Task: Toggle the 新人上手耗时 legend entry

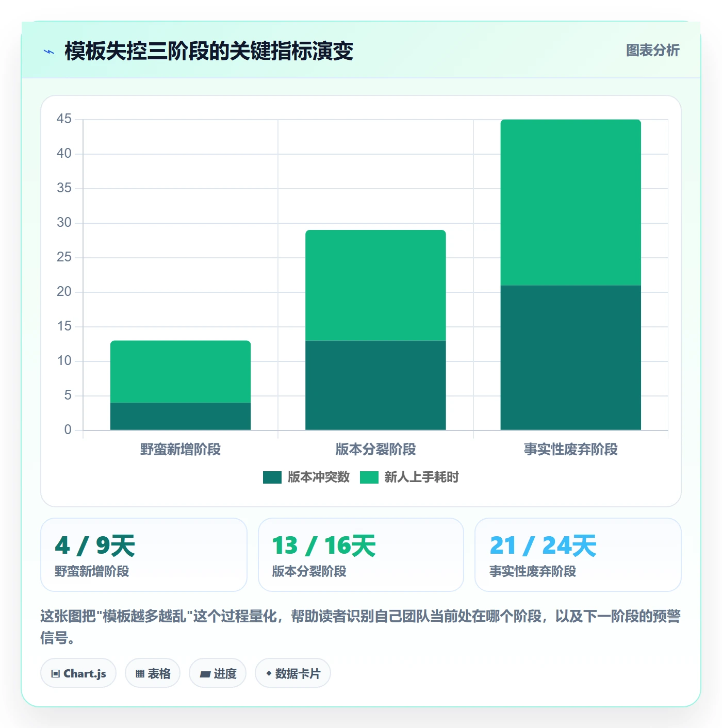Action: click(x=409, y=477)
